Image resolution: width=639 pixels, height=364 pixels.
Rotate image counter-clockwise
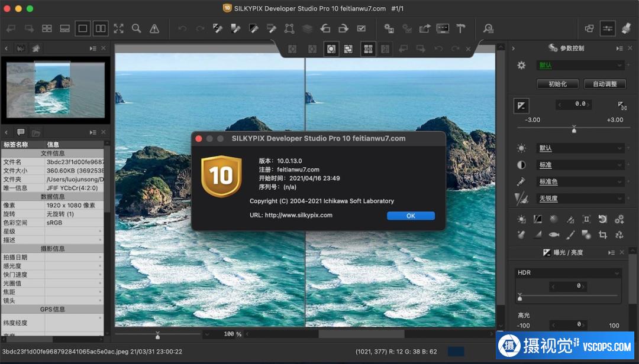point(325,28)
